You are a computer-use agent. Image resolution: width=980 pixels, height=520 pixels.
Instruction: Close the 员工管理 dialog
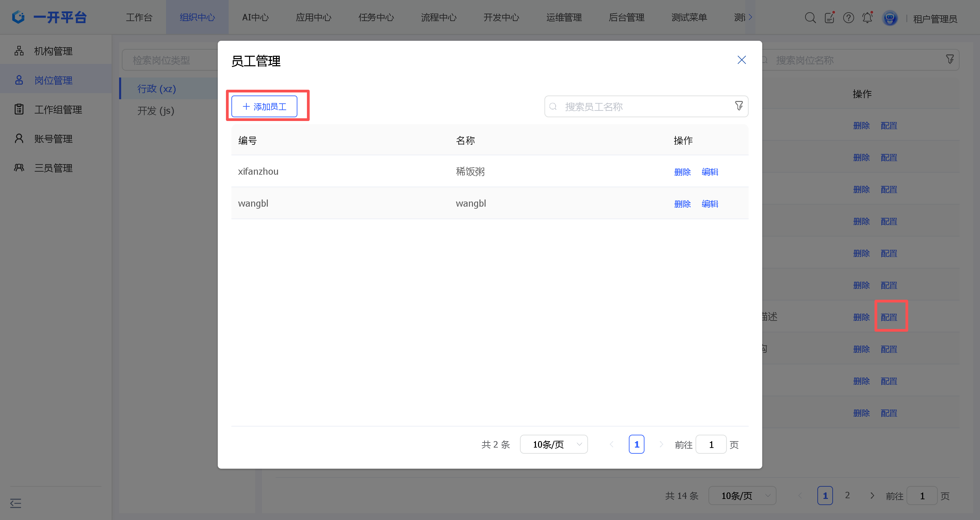tap(741, 60)
